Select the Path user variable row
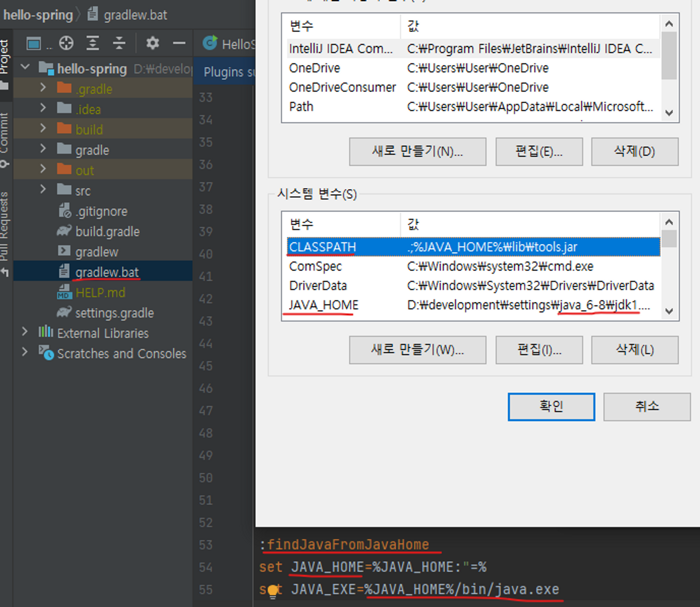The width and height of the screenshot is (700, 607). point(473,106)
